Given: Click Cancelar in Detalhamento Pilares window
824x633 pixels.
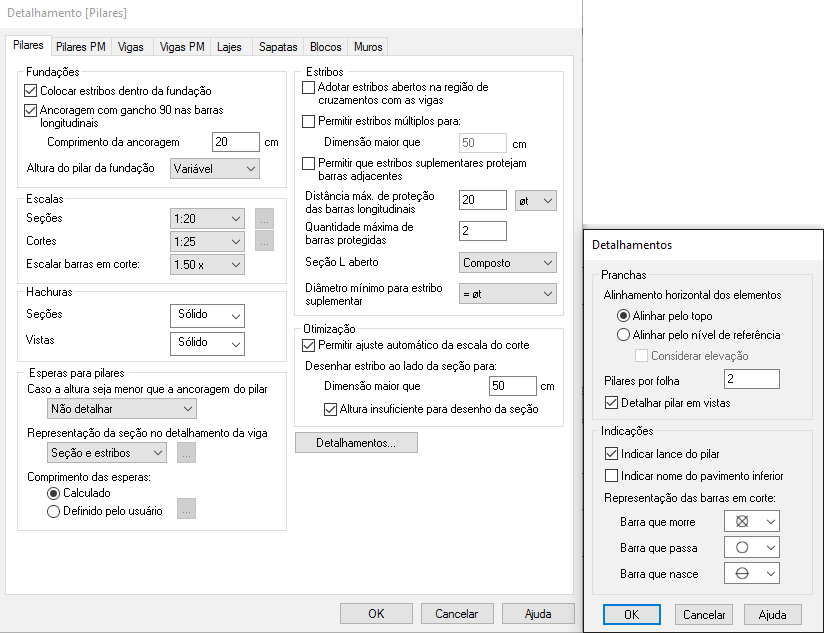Looking at the screenshot, I should (457, 614).
